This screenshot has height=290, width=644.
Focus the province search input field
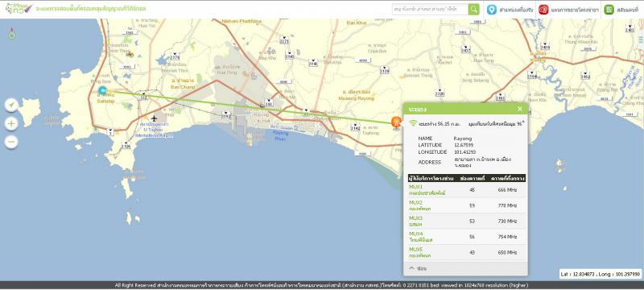pos(430,10)
